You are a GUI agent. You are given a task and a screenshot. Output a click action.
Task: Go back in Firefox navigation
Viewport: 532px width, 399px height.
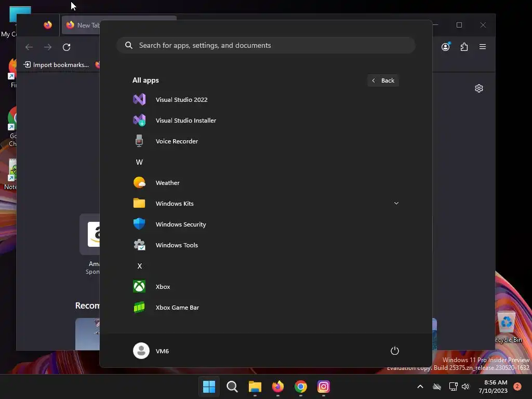pos(29,47)
